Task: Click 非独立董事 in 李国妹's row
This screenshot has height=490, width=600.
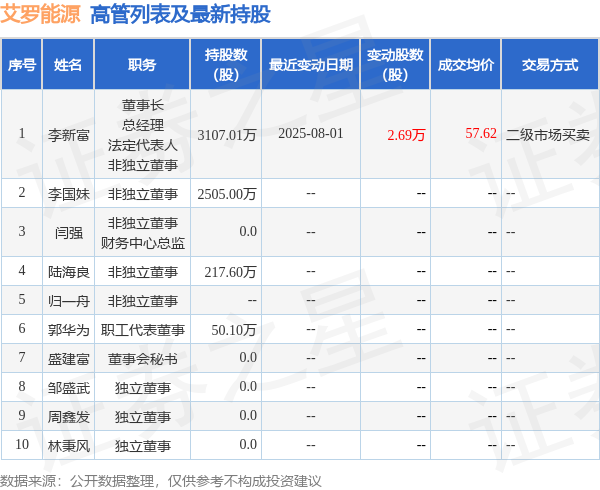Action: pyautogui.click(x=143, y=194)
